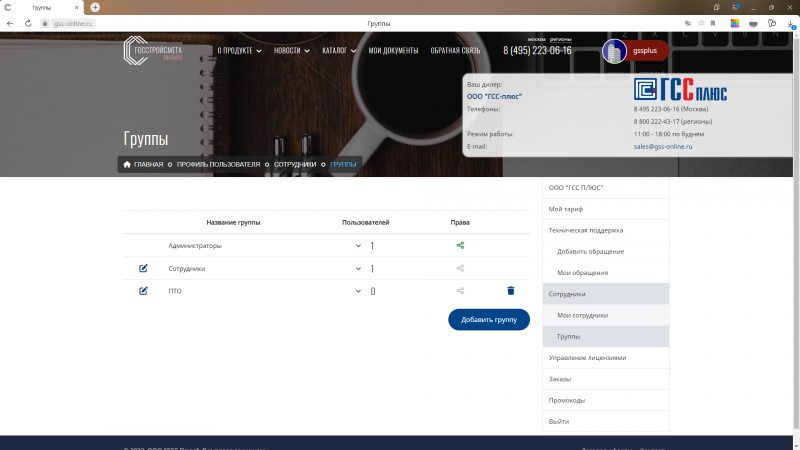Click Выйти to log out
Screen dimensions: 800x450
(606, 421)
